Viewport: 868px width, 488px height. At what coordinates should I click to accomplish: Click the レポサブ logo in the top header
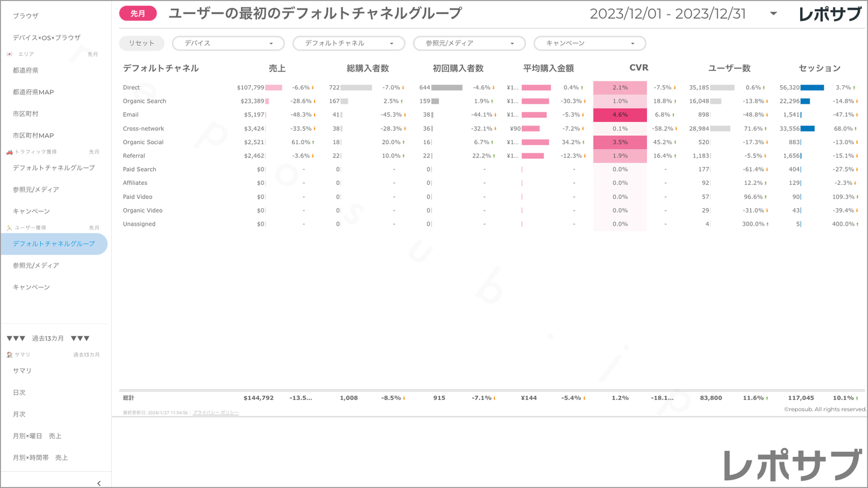click(829, 14)
